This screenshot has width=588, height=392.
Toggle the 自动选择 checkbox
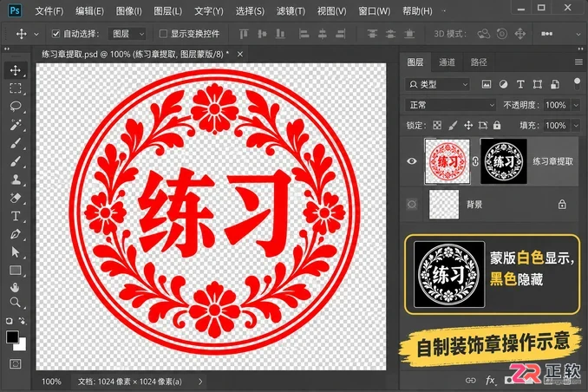tap(56, 34)
